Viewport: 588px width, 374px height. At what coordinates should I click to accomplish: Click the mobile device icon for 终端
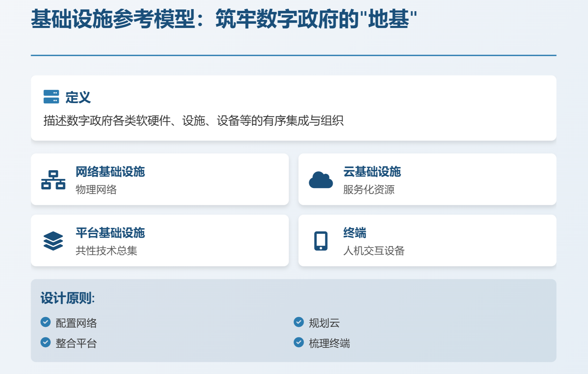click(321, 241)
